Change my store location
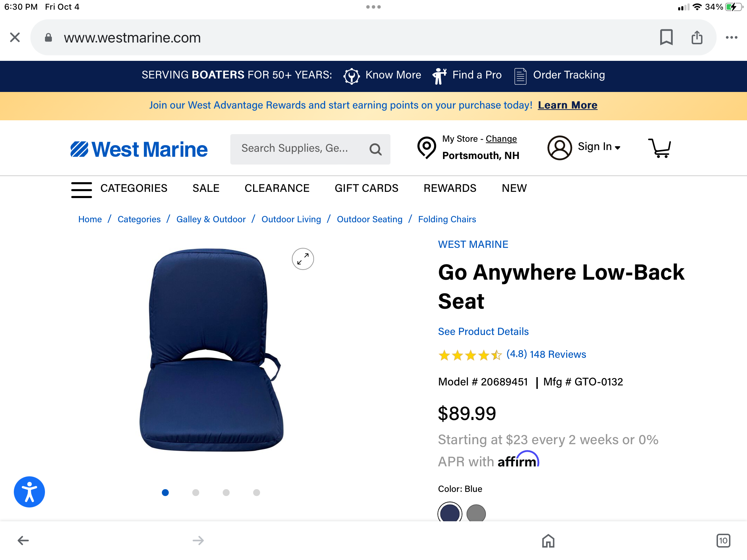Image resolution: width=747 pixels, height=560 pixels. [501, 139]
